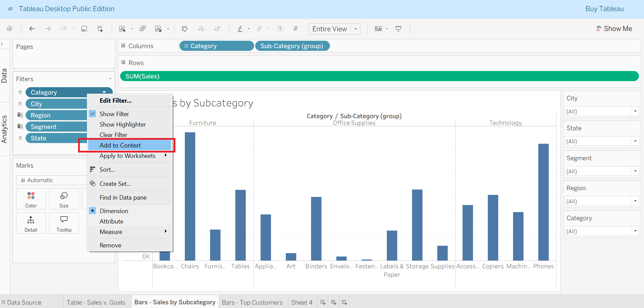Click the Buy Tableau link
This screenshot has height=308, width=644.
(x=605, y=9)
